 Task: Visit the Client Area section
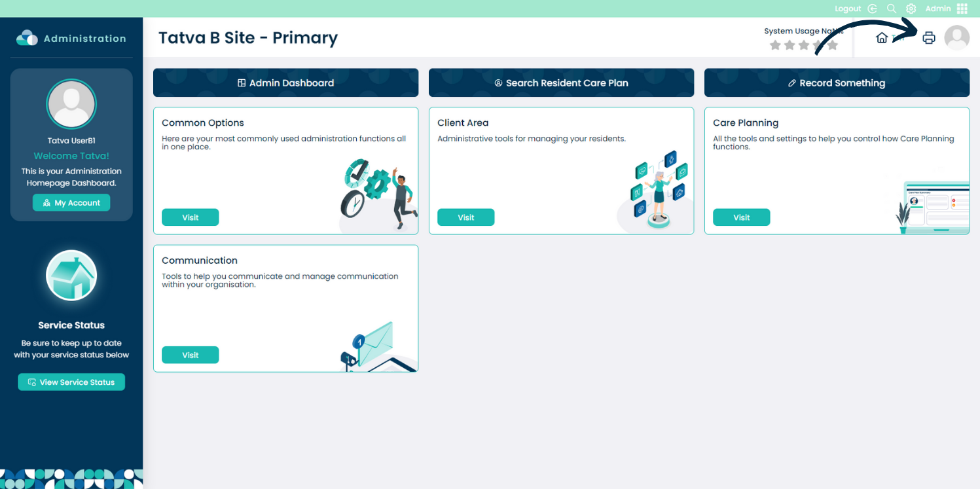[x=466, y=217]
